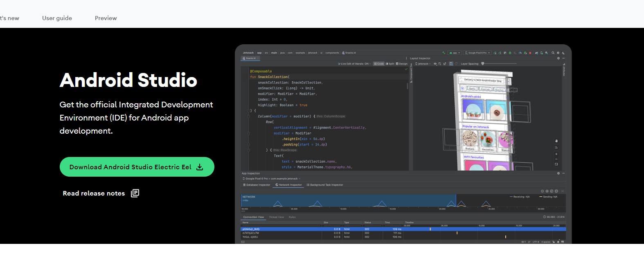Click the magnifier search icon in the IDE toolbar
This screenshot has width=644, height=266.
pos(553,53)
